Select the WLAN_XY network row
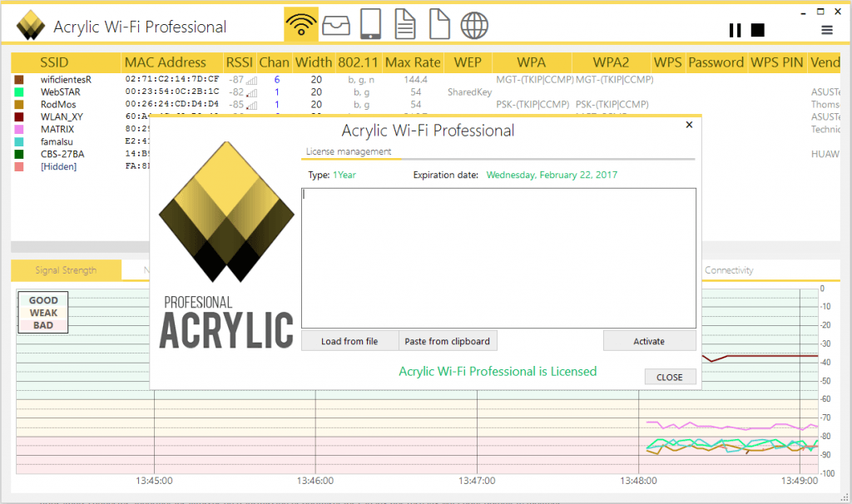Screen dimensions: 852x504 (x=81, y=116)
